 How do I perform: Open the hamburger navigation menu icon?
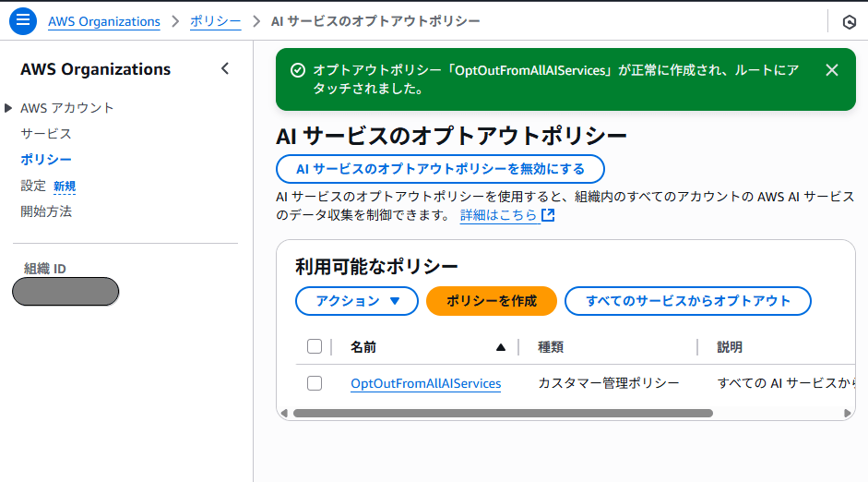(x=23, y=21)
